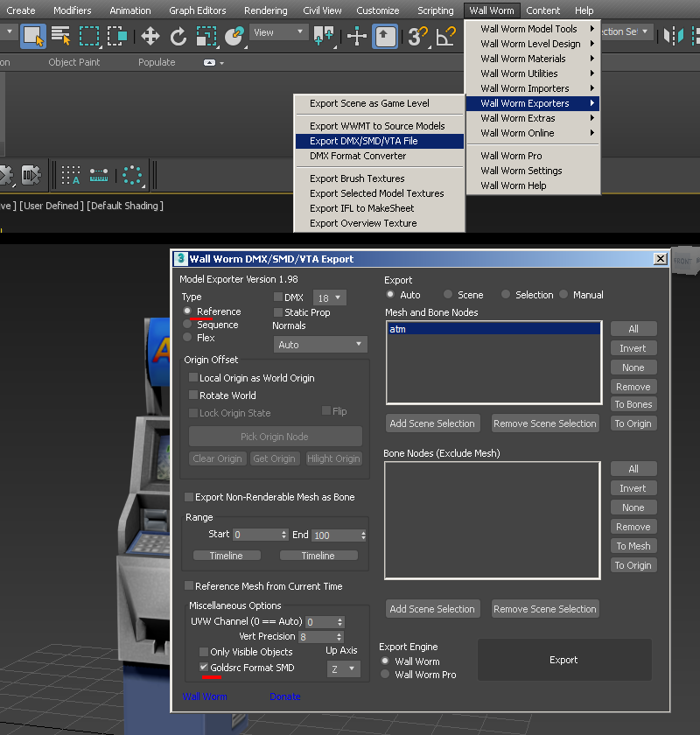
Task: Click the Mirror tool icon
Action: click(x=674, y=36)
